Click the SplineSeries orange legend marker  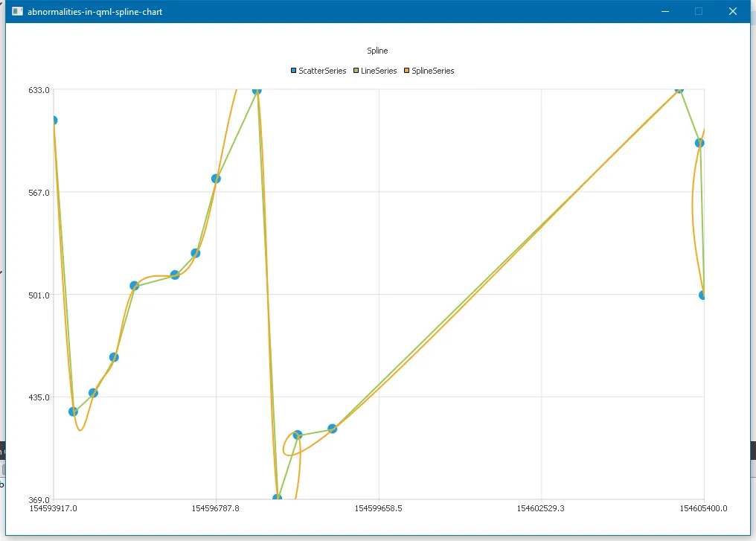[406, 71]
